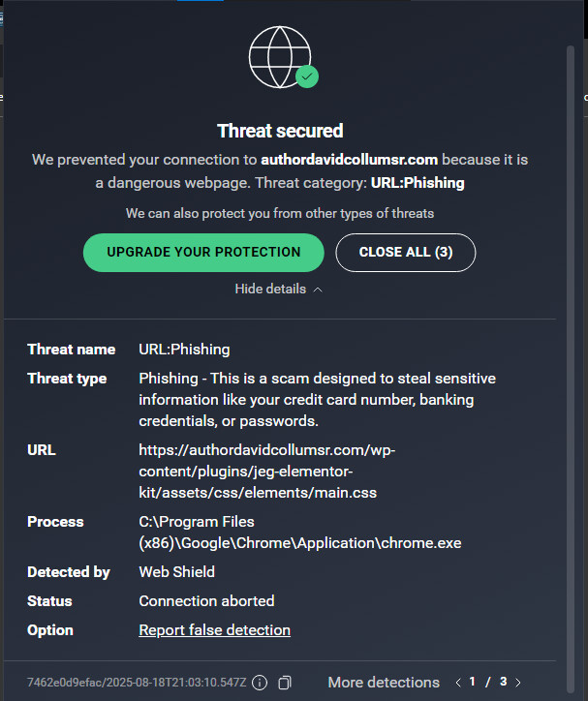This screenshot has height=701, width=588.
Task: Click the detection ID timestamp text
Action: pos(137,683)
